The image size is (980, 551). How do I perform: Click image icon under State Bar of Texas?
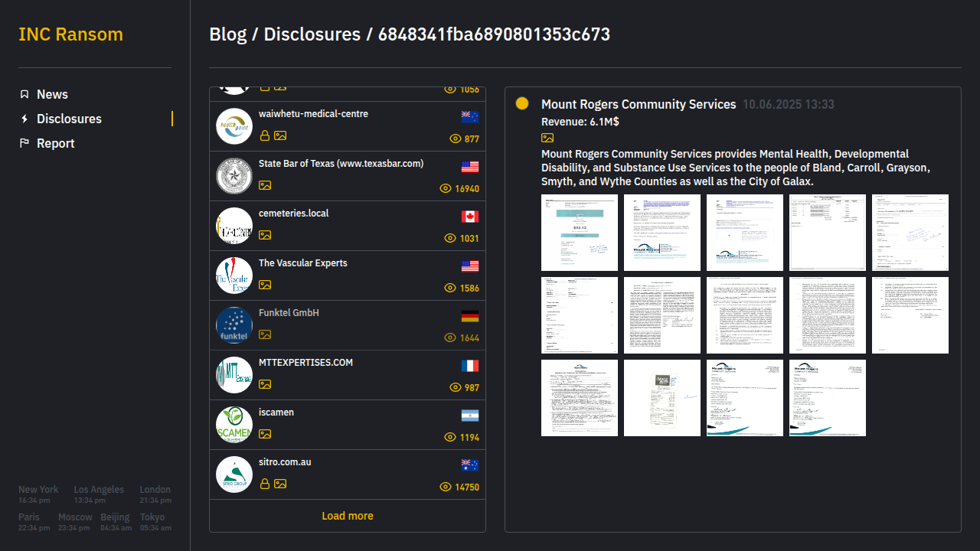[x=265, y=185]
